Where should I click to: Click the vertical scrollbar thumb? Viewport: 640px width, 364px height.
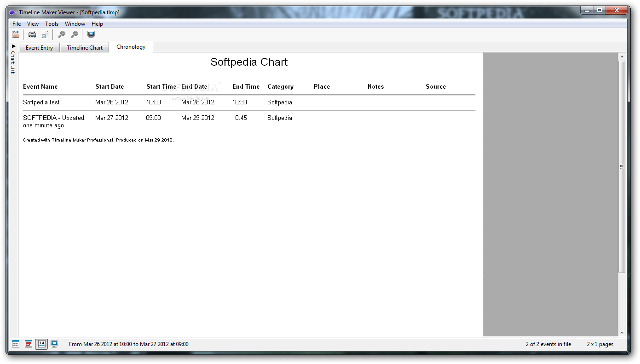tap(622, 167)
